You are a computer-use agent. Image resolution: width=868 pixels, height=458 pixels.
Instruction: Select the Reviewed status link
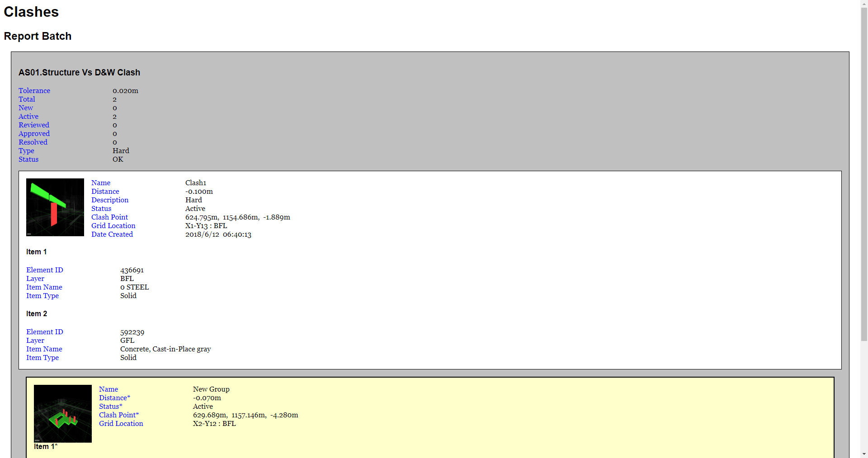click(x=33, y=125)
